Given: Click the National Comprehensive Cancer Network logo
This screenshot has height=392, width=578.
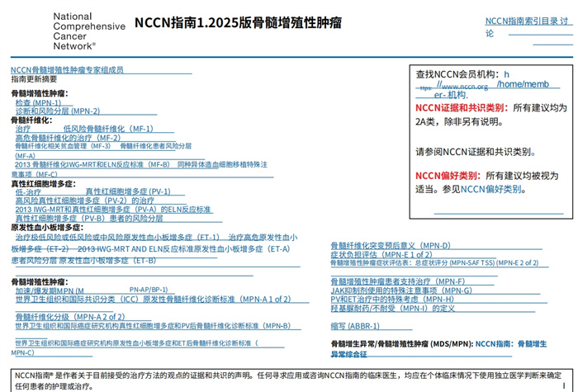Looking at the screenshot, I should (x=89, y=31).
